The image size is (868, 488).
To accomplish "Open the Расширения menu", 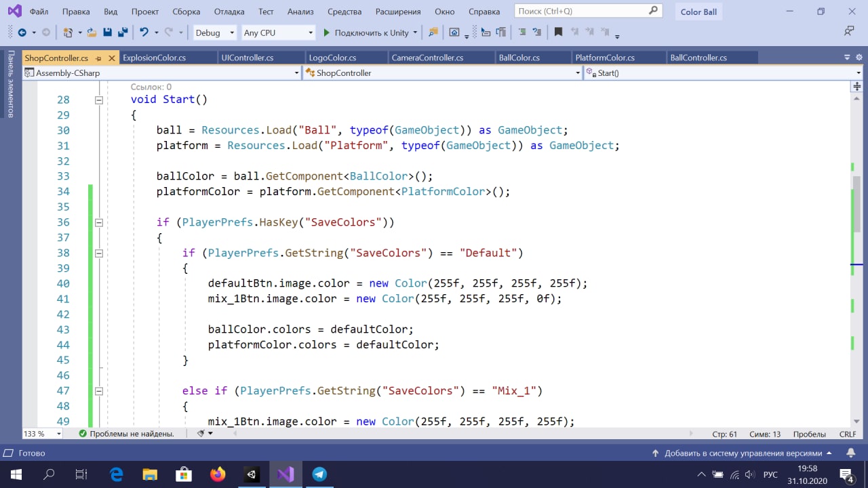I will pyautogui.click(x=397, y=12).
